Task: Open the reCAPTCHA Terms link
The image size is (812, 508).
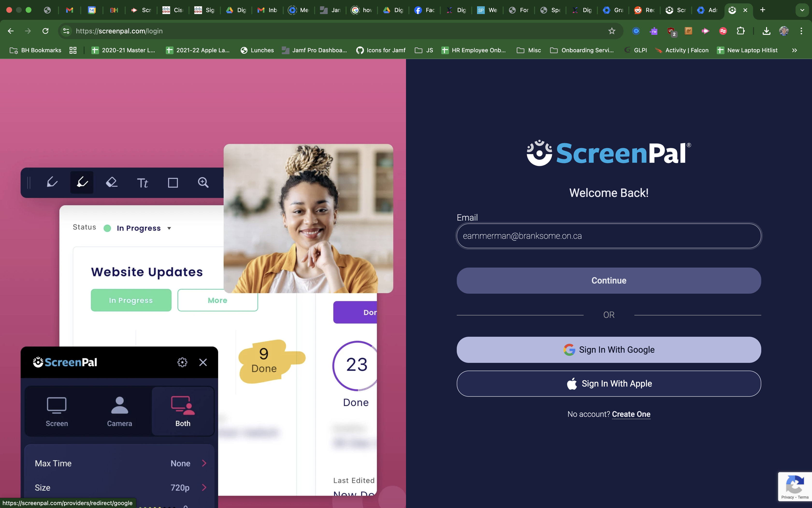Action: tap(803, 497)
